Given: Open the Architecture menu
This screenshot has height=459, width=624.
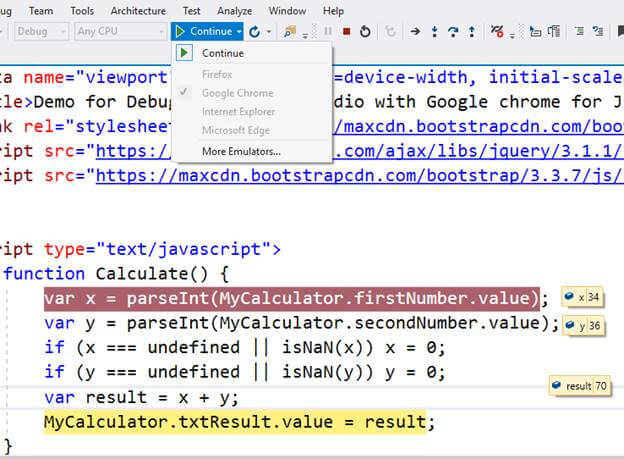Looking at the screenshot, I should [x=138, y=11].
